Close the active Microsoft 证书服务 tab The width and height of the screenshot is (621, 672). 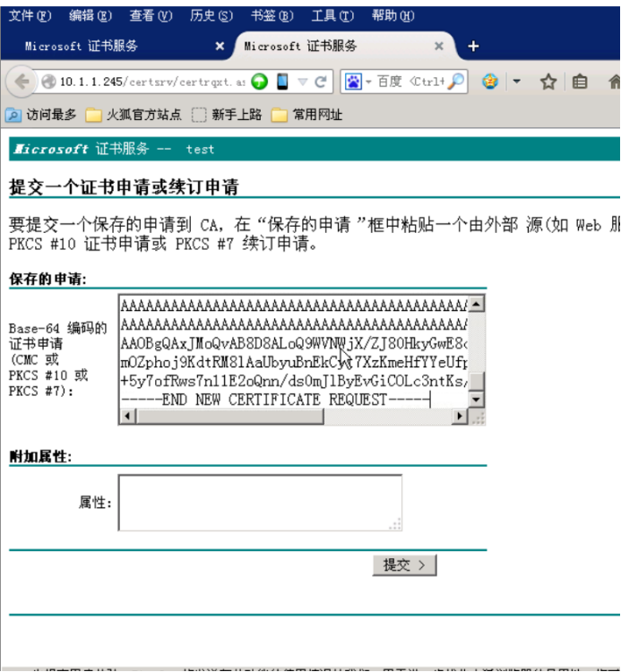point(439,46)
